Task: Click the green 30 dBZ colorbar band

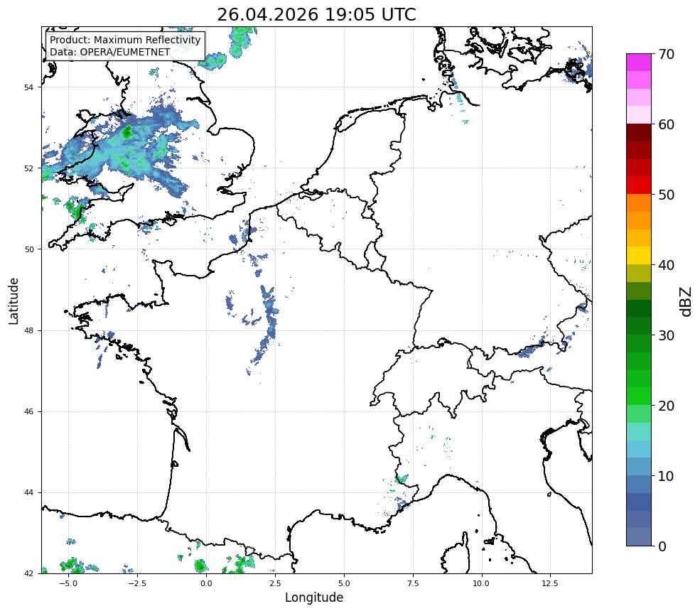Action: [638, 343]
